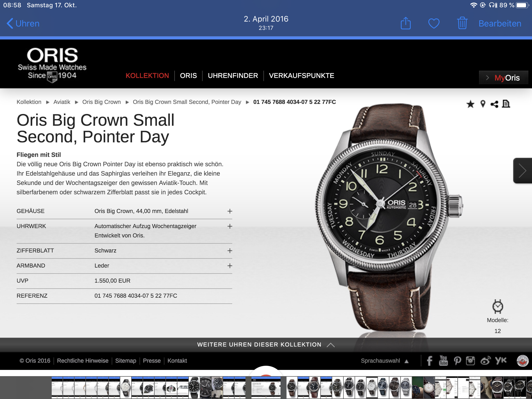Click the Oris logo
Screen dimensions: 532x399
coord(52,65)
